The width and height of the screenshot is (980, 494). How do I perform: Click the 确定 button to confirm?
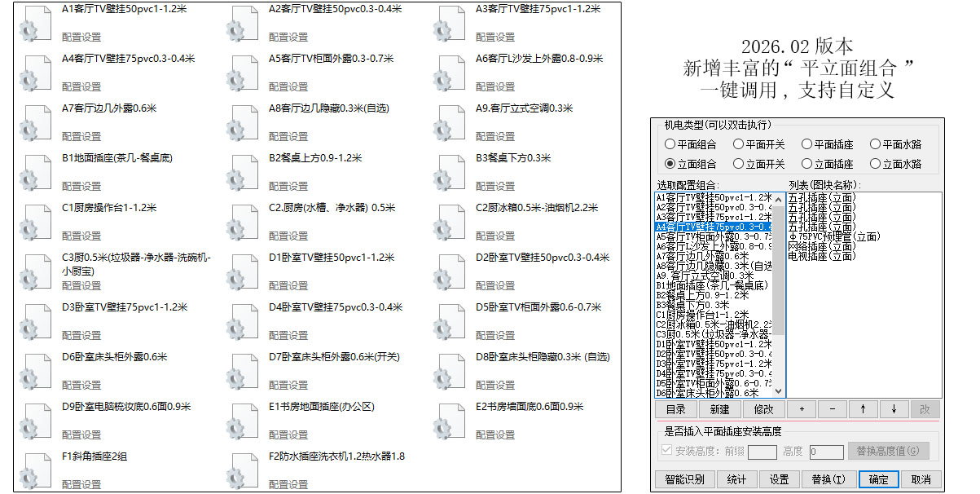tap(879, 479)
